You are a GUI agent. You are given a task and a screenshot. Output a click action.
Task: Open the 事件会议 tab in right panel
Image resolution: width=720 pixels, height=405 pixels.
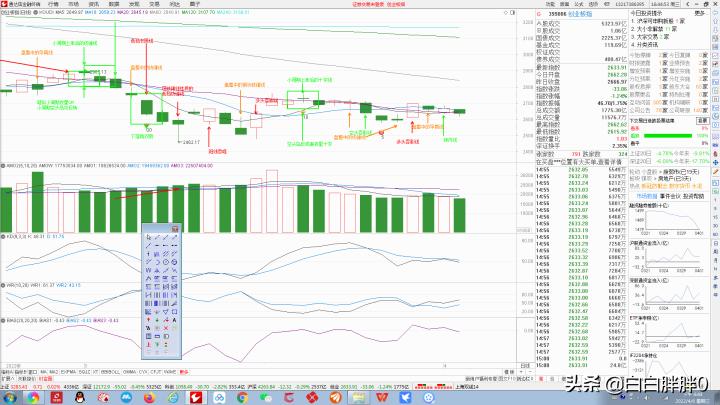[x=670, y=196]
